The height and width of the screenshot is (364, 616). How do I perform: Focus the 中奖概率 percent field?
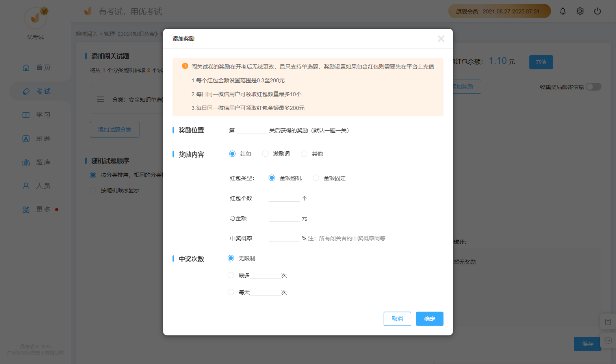[x=284, y=238]
